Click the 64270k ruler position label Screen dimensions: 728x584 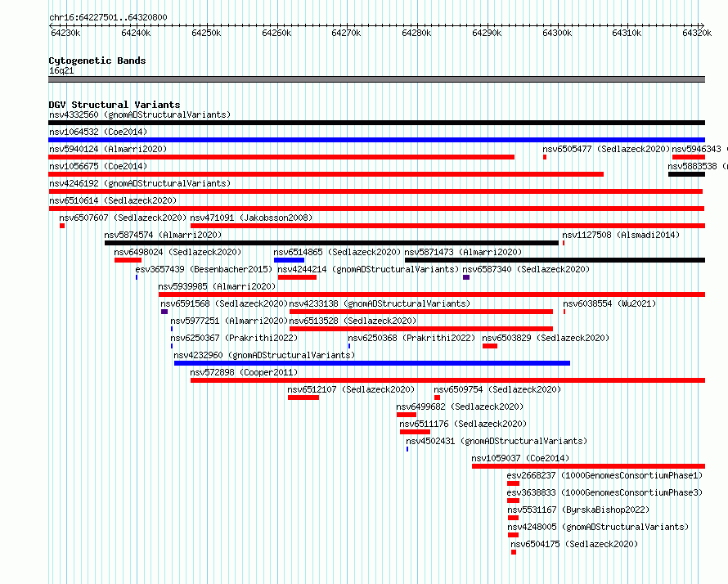point(346,33)
